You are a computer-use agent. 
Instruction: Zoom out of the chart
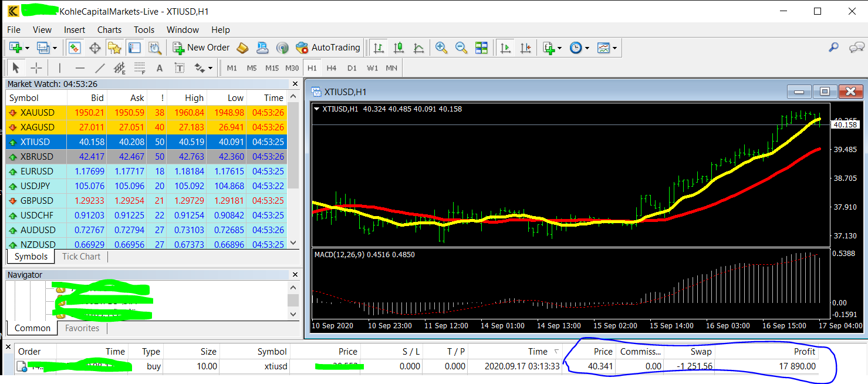pyautogui.click(x=461, y=48)
